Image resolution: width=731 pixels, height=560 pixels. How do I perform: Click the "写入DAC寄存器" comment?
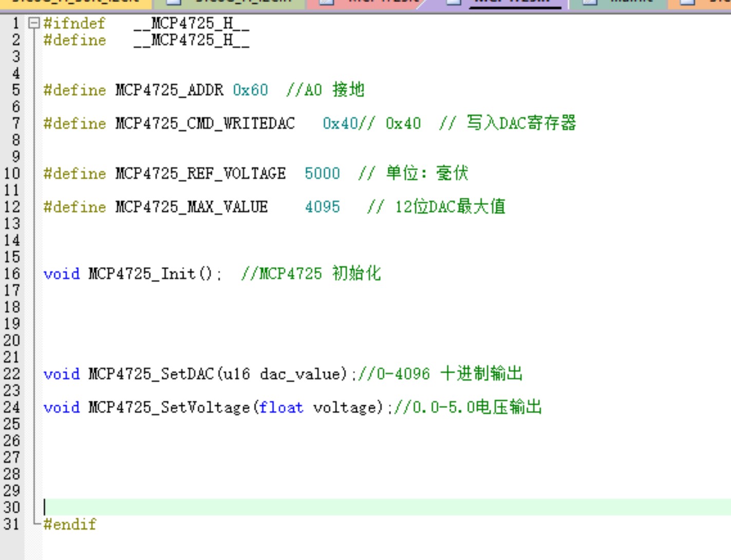coord(521,123)
